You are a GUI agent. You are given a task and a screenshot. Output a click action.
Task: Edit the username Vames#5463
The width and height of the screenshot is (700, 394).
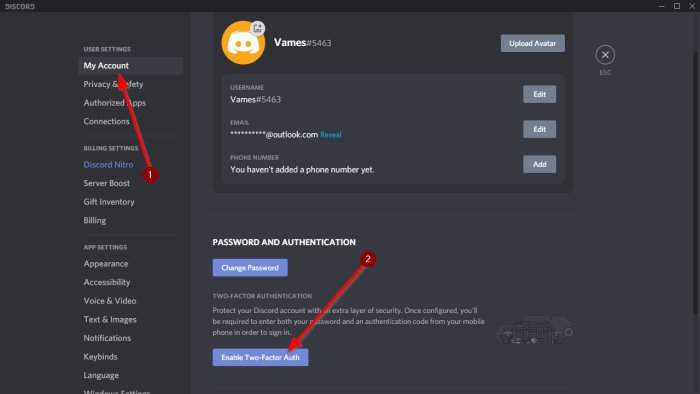click(539, 94)
